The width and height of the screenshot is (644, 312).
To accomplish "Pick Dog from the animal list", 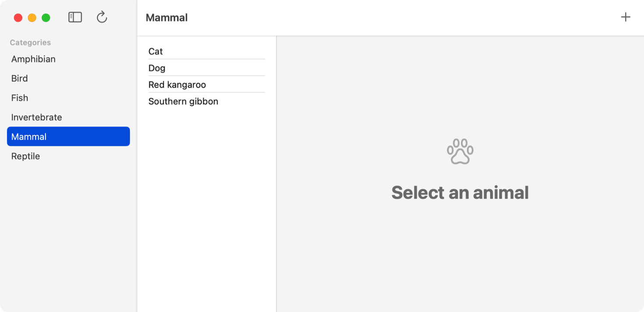I will click(157, 68).
